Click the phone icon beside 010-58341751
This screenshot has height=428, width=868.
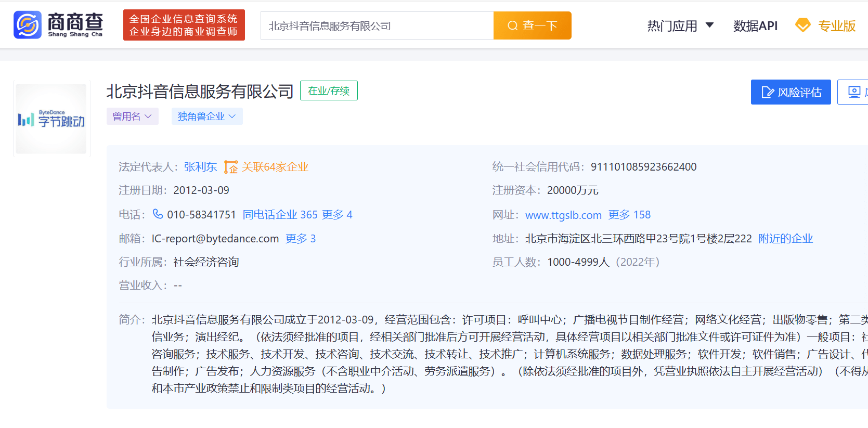(158, 214)
